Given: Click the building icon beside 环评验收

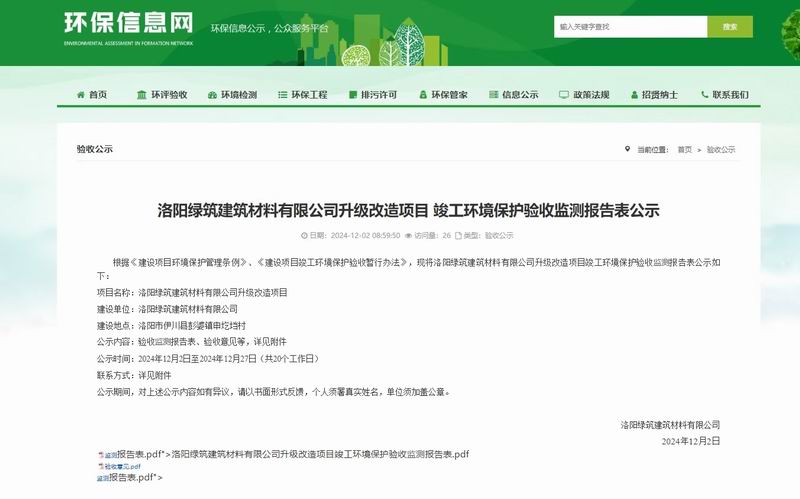Looking at the screenshot, I should (x=143, y=95).
